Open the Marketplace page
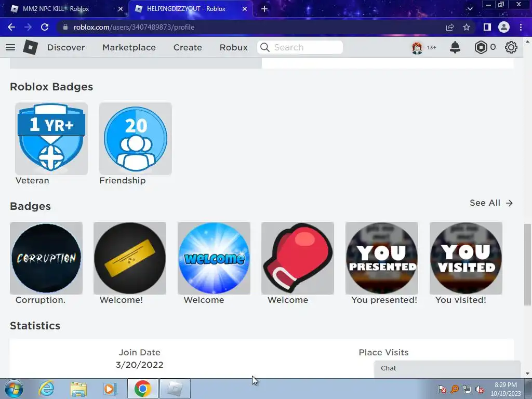 [129, 47]
